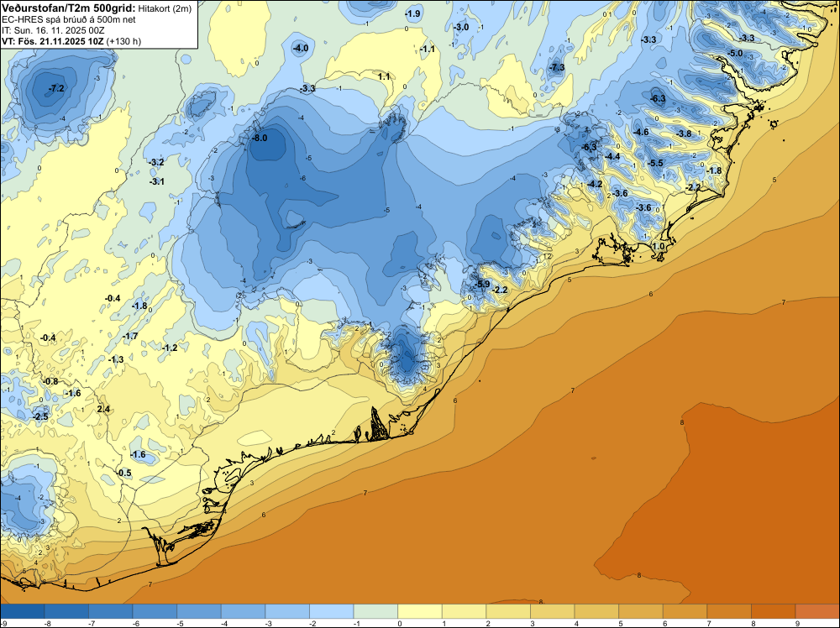Click the -6 tick label on the legend
840x628 pixels.
tap(136, 624)
